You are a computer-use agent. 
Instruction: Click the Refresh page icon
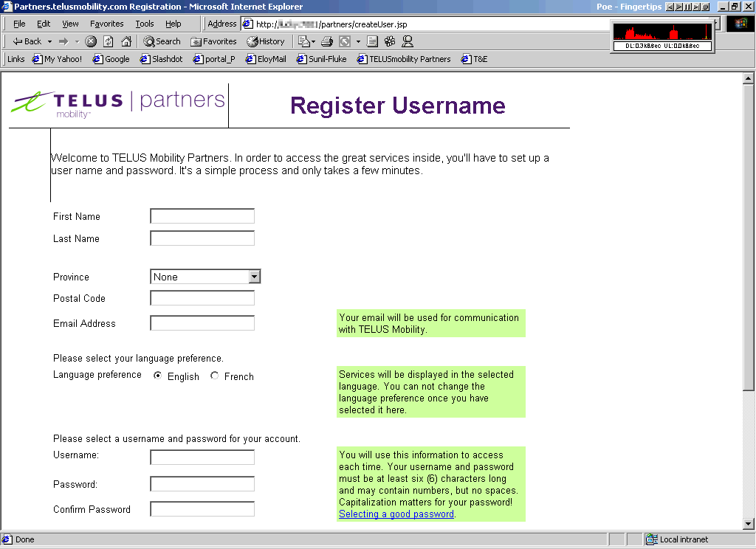tap(109, 41)
